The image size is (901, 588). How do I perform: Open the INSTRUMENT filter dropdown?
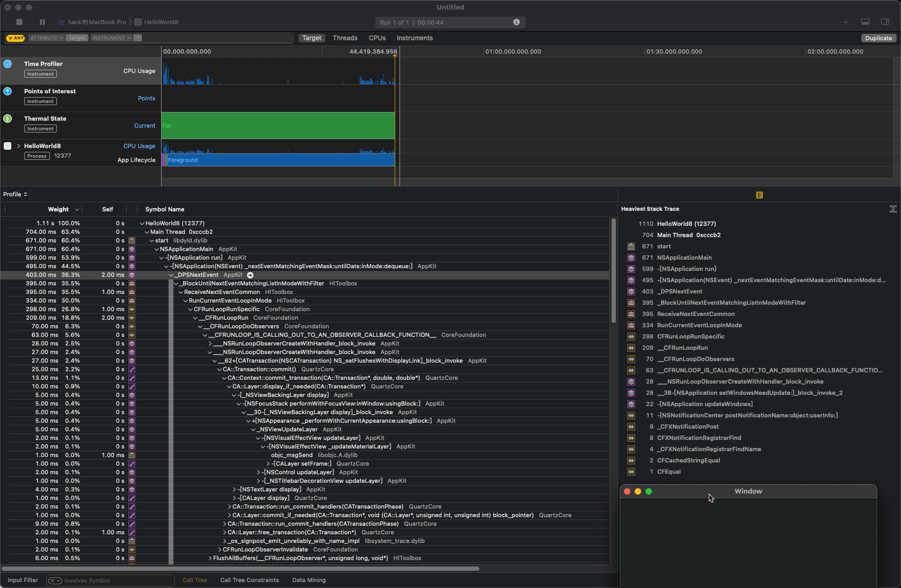(x=111, y=38)
